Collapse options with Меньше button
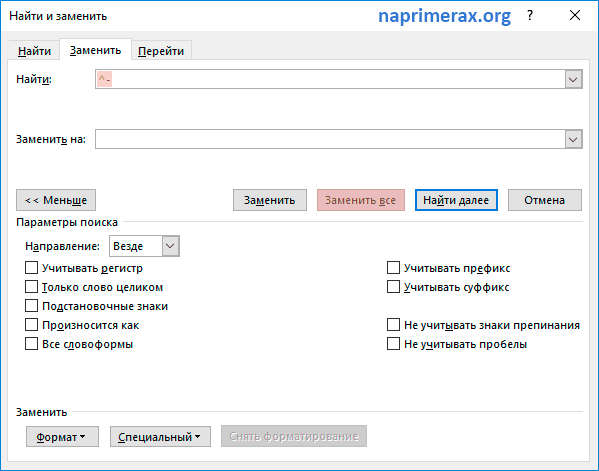 pos(56,200)
